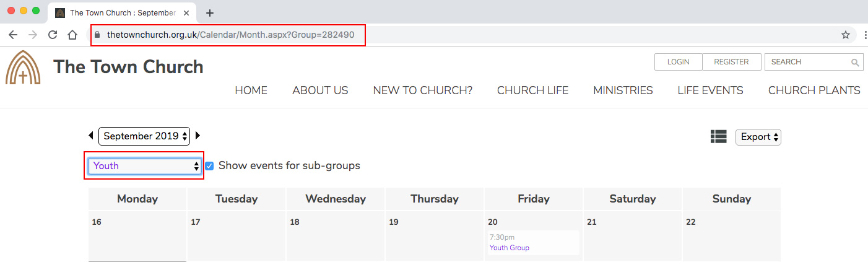Focus the SEARCH input field
Viewport: 868px width, 262px height.
click(807, 62)
